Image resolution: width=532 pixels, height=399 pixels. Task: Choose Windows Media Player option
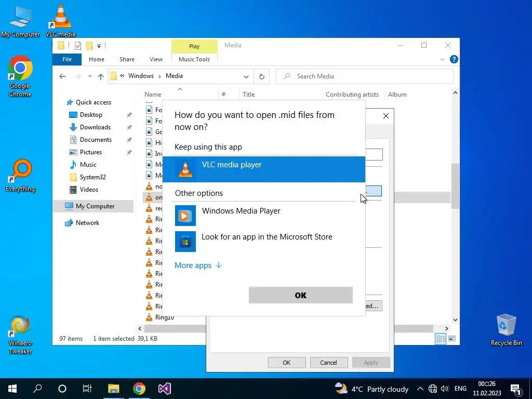(x=263, y=215)
